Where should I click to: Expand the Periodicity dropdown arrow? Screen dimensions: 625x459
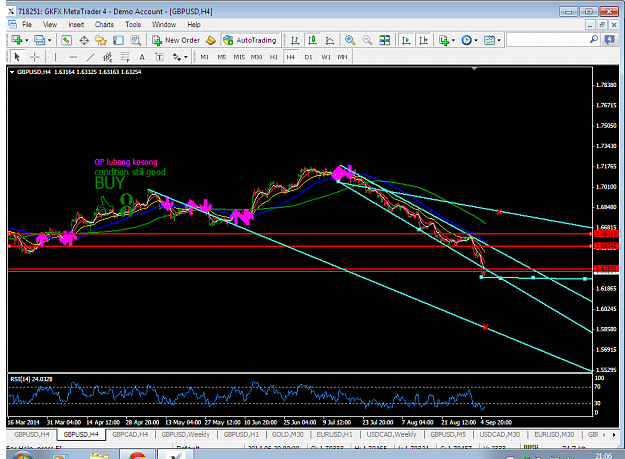pos(476,40)
